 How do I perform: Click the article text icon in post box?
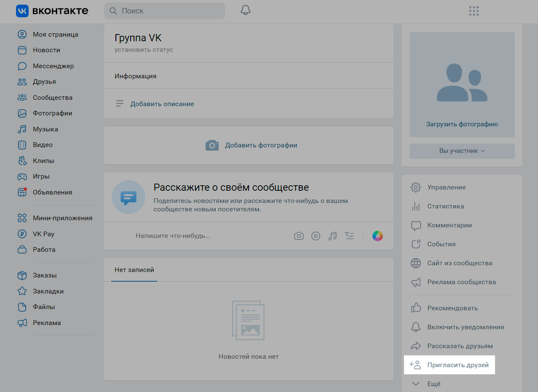coord(349,236)
